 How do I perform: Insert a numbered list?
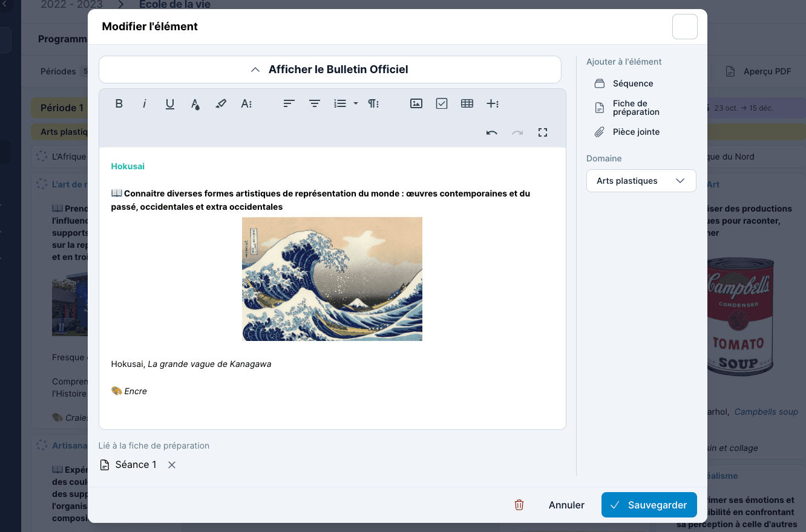pos(340,103)
